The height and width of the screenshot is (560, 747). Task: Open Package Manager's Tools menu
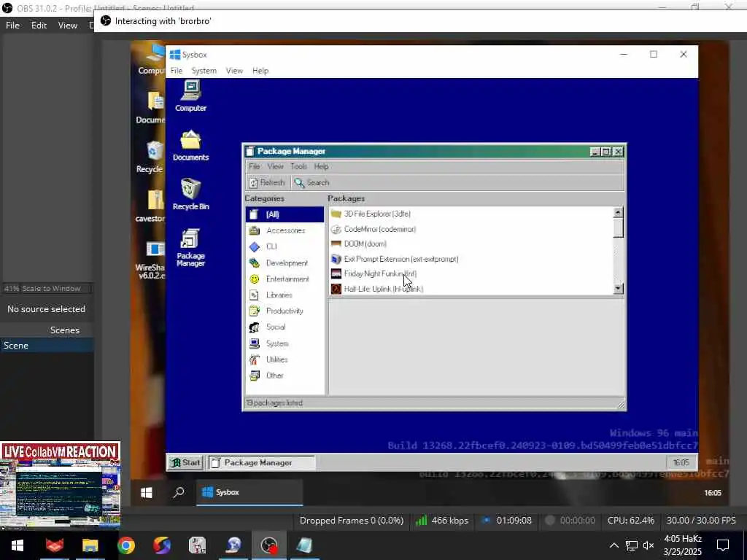[x=298, y=167]
